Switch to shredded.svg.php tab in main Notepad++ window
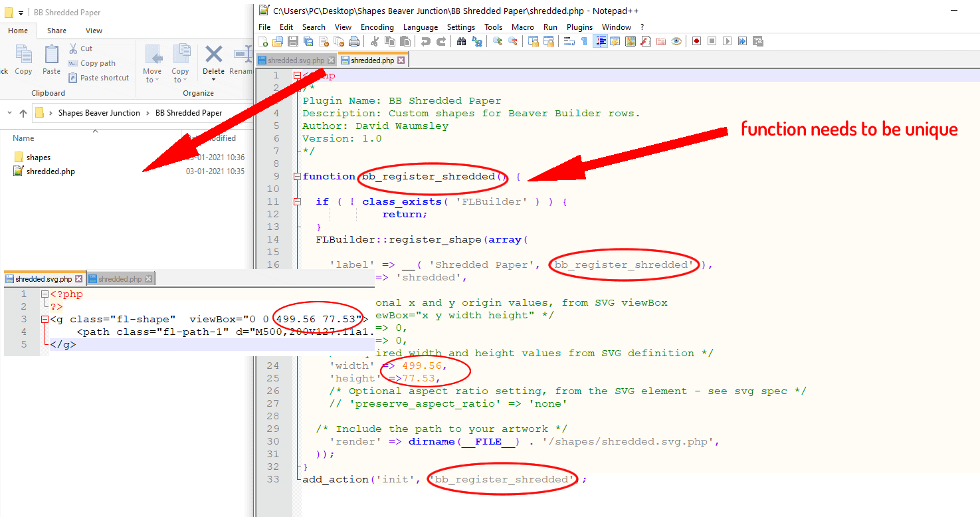Screen dimensions: 980x517 point(296,60)
